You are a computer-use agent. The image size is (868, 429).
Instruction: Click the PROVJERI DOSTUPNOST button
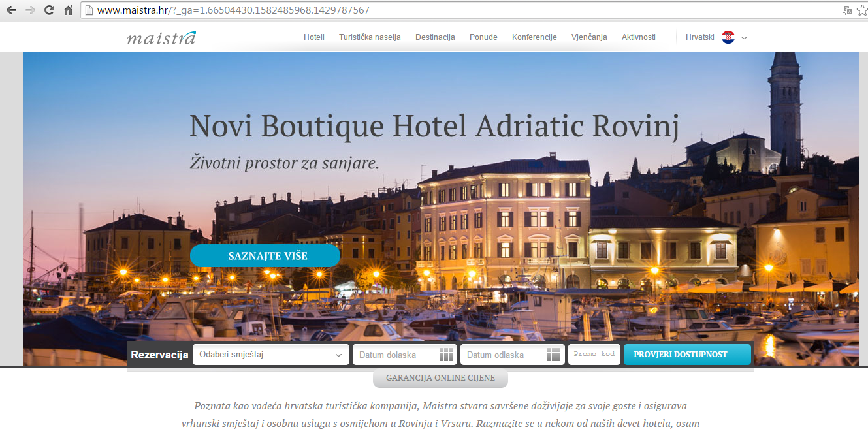(x=687, y=355)
